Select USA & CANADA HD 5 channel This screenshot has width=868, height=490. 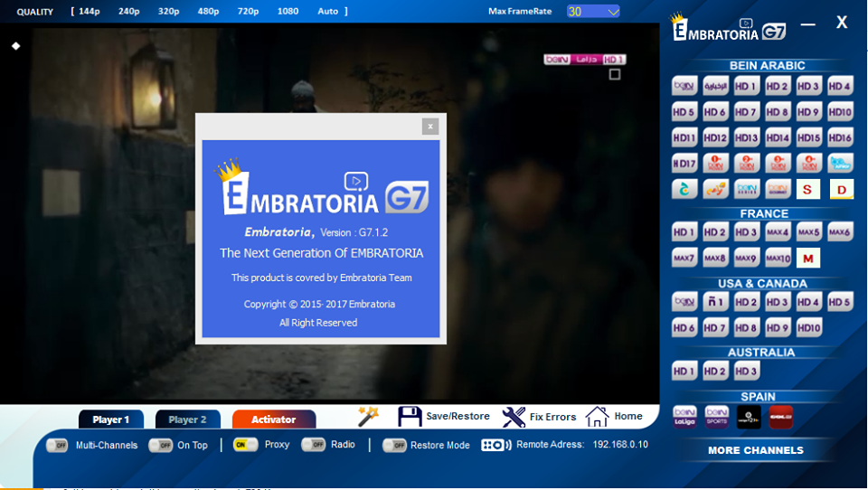[x=840, y=302]
